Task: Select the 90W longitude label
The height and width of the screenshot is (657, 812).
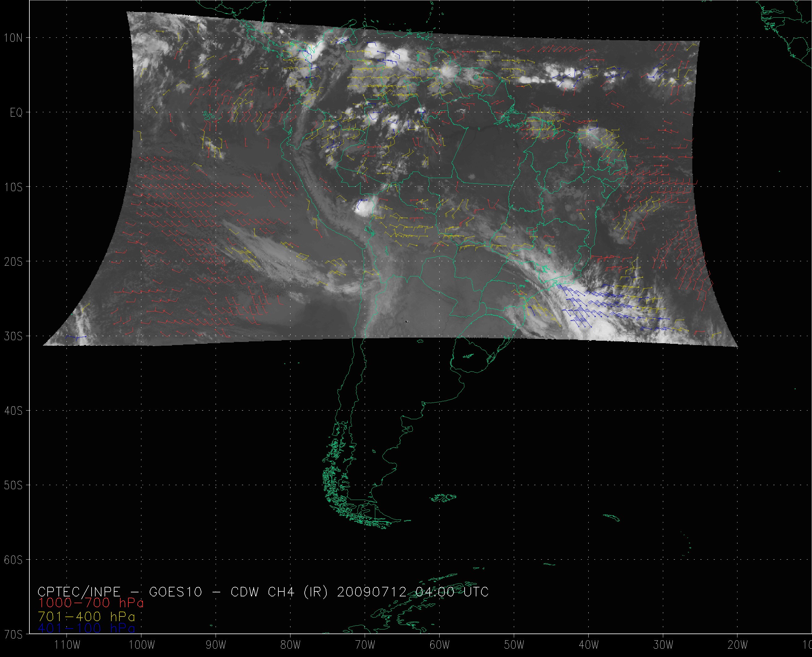Action: point(216,645)
